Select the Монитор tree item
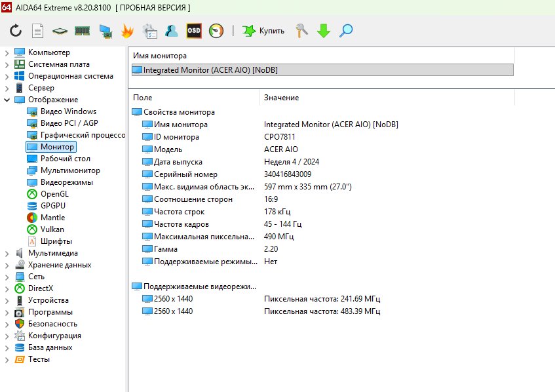 click(51, 147)
